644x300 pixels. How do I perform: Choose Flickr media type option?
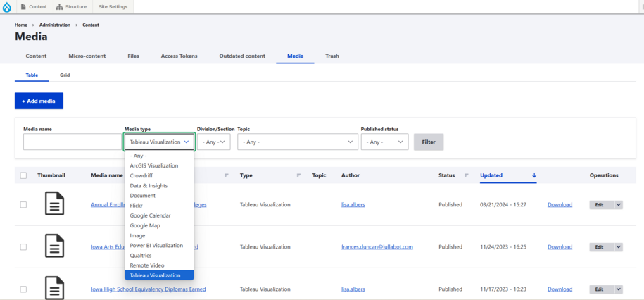(159, 206)
